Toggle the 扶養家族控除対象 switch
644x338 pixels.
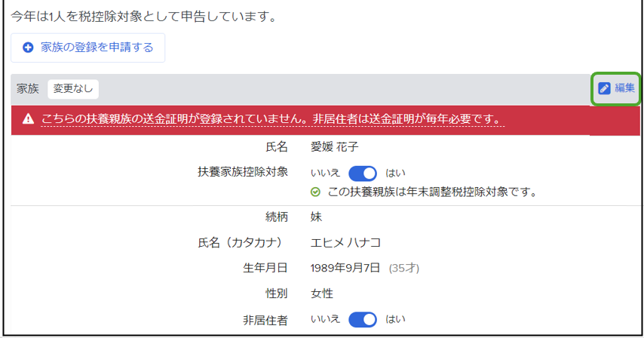coord(363,174)
